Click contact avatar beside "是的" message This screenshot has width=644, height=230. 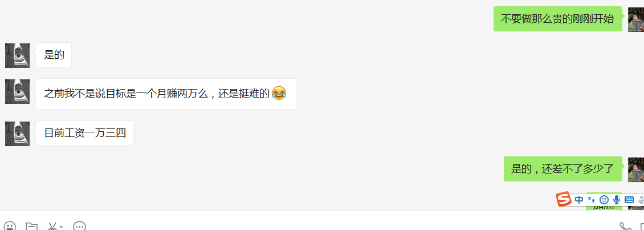coord(17,55)
